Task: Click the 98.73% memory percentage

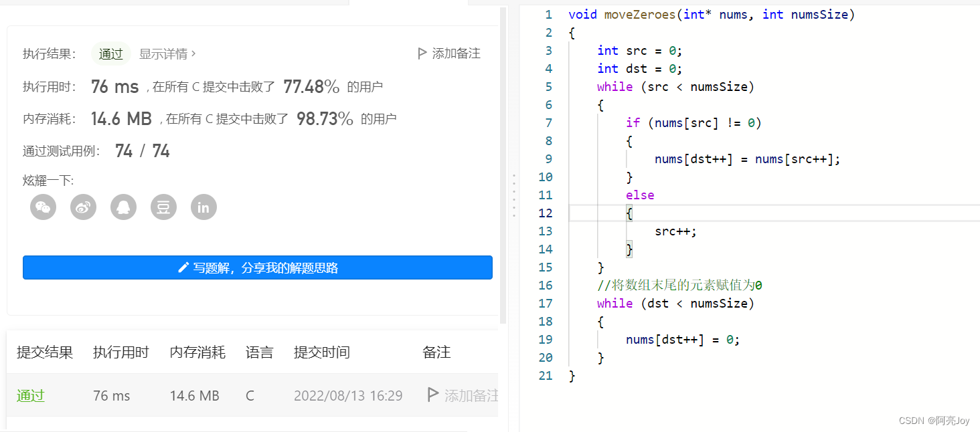Action: pos(325,119)
